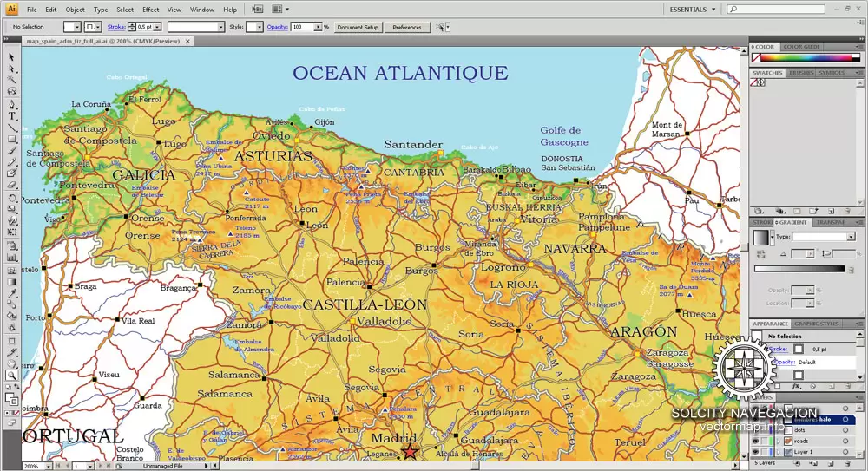The image size is (868, 471).
Task: Switch to the Color Guide tab
Action: pyautogui.click(x=801, y=47)
